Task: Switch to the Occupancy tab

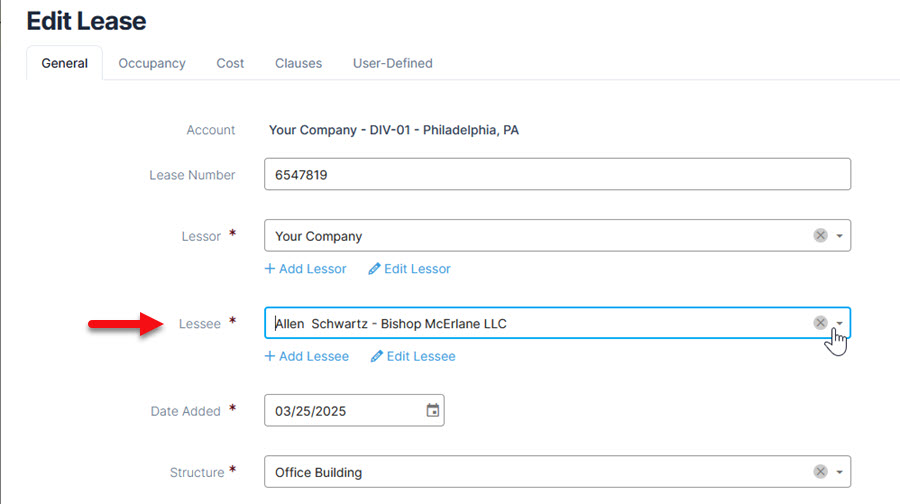Action: [x=152, y=63]
